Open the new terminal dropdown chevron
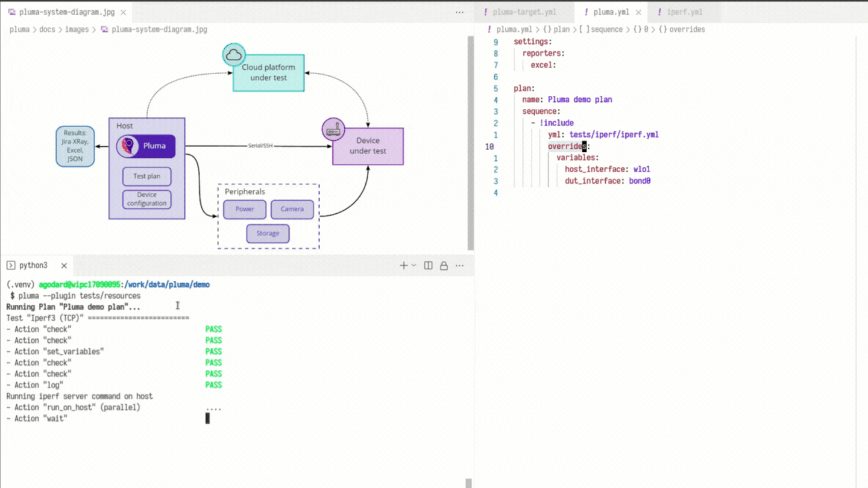Screen dimensions: 868x488 414,266
